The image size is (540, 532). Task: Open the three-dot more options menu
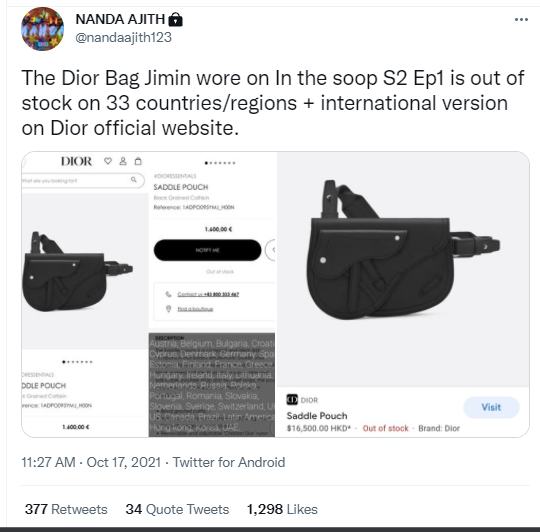pyautogui.click(x=521, y=20)
